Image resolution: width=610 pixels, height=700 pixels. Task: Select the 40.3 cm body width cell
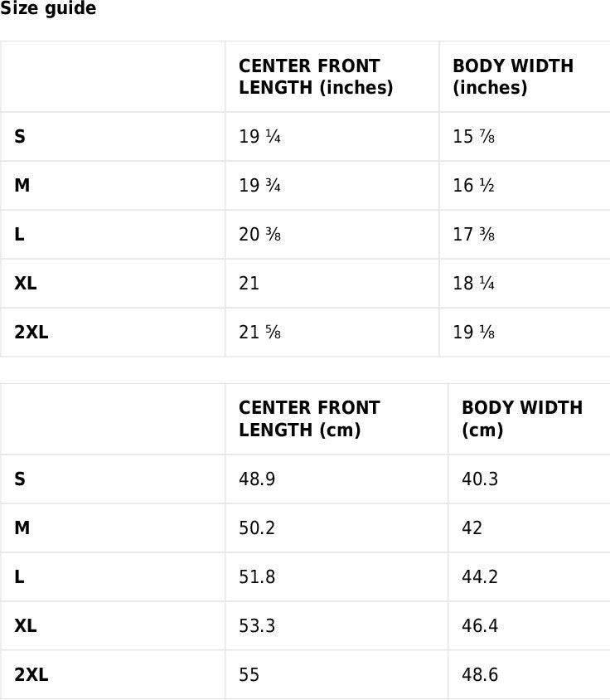coord(480,479)
